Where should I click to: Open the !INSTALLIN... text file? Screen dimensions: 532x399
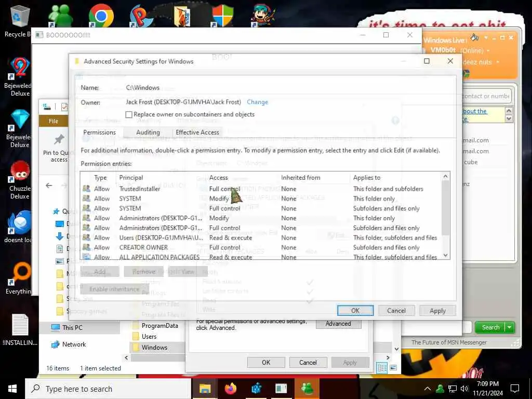(x=20, y=329)
